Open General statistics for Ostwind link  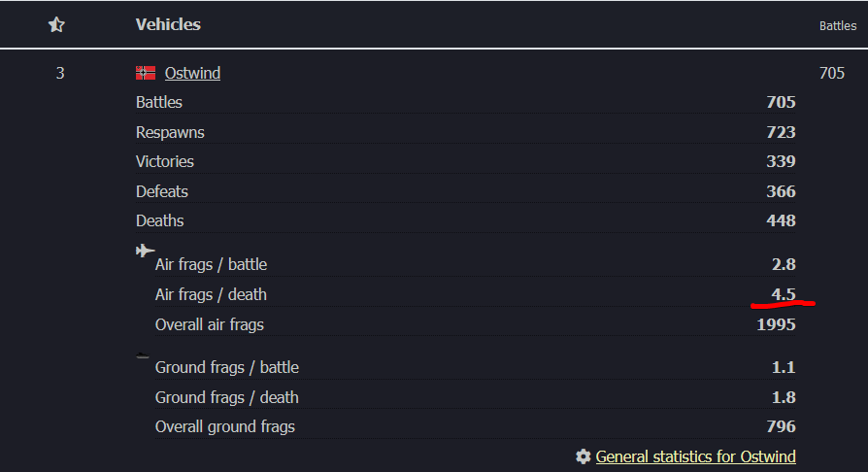pyautogui.click(x=695, y=456)
